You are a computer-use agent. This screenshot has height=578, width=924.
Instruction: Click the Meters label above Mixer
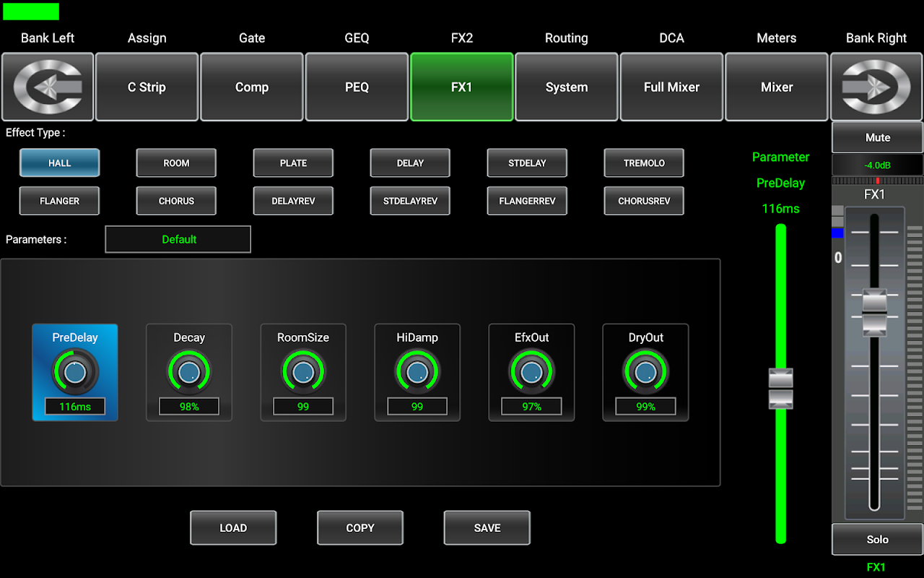777,38
